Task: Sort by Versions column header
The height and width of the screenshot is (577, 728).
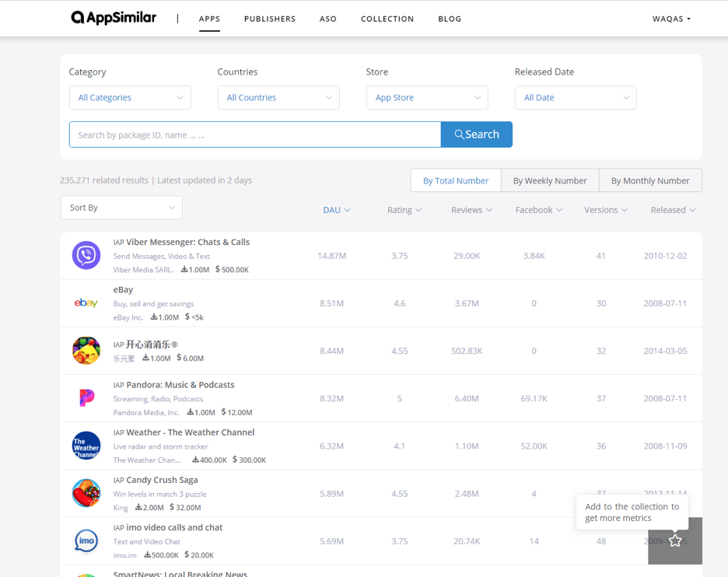Action: click(606, 210)
